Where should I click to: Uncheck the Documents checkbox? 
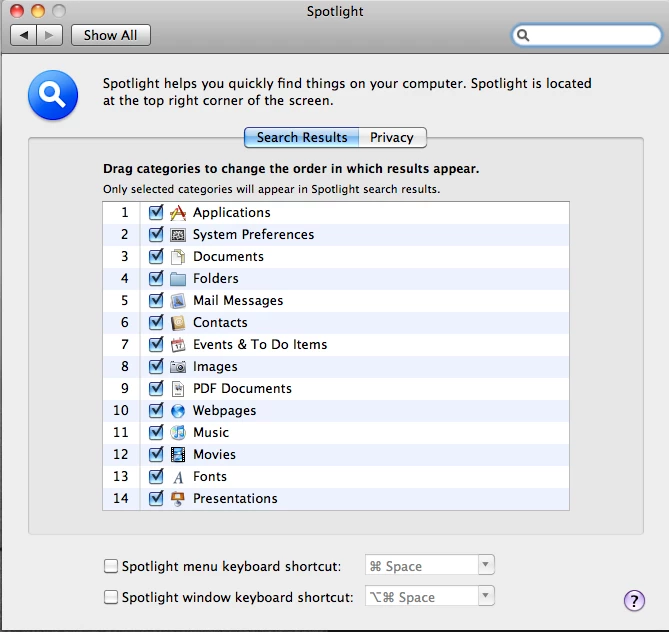[156, 257]
